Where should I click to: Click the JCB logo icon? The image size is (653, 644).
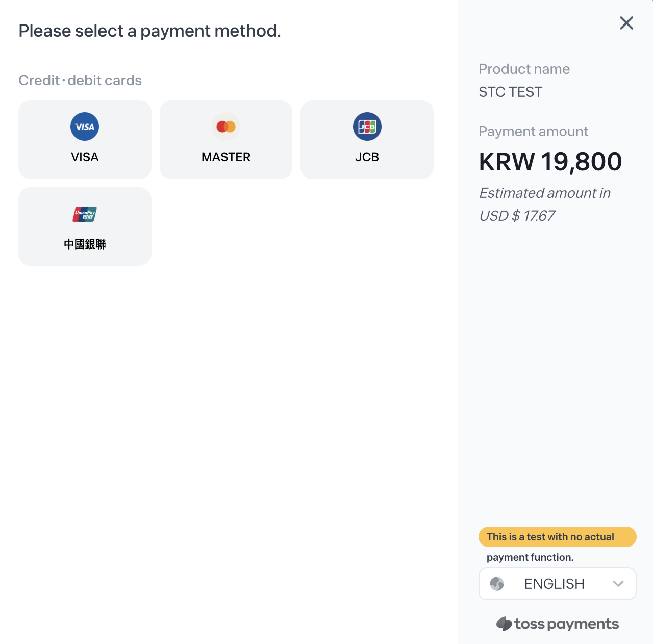[x=367, y=127]
